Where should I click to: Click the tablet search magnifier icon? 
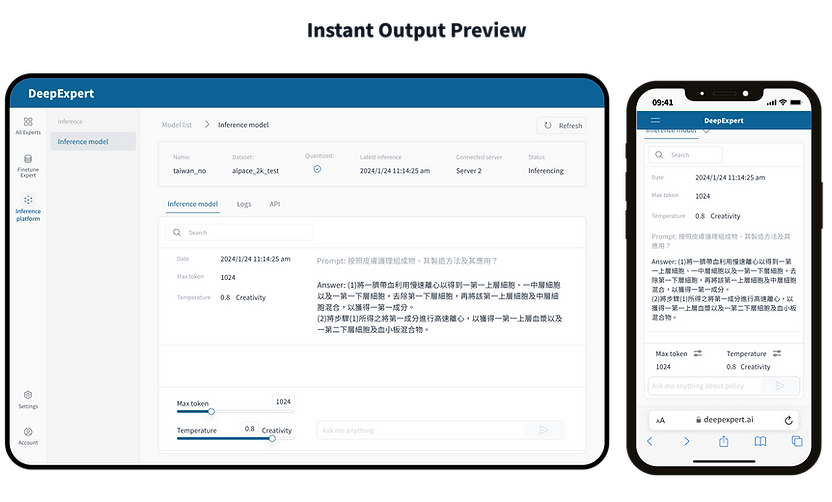pyautogui.click(x=177, y=232)
